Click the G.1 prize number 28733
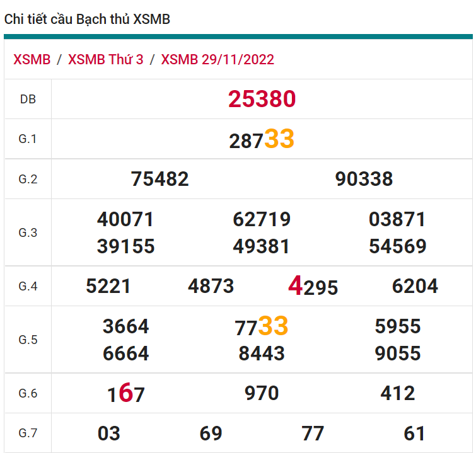The width and height of the screenshot is (476, 453). point(262,139)
